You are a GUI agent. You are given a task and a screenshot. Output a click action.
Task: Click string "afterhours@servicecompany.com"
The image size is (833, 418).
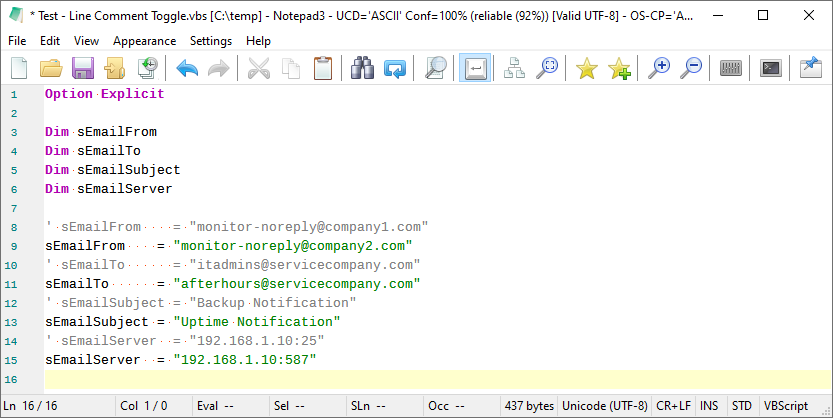click(x=296, y=284)
